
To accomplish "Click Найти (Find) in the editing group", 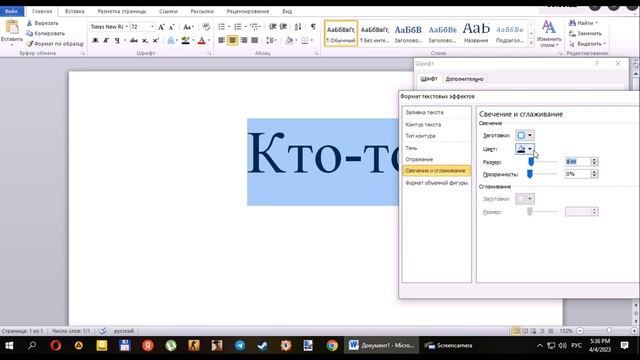I will click(584, 23).
